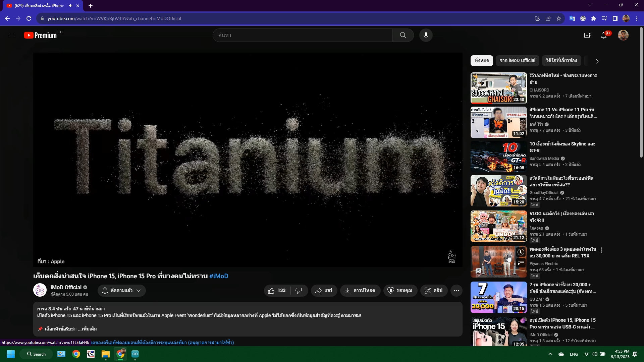644x362 pixels.
Task: Like the video with 133 likes
Action: [x=277, y=291]
